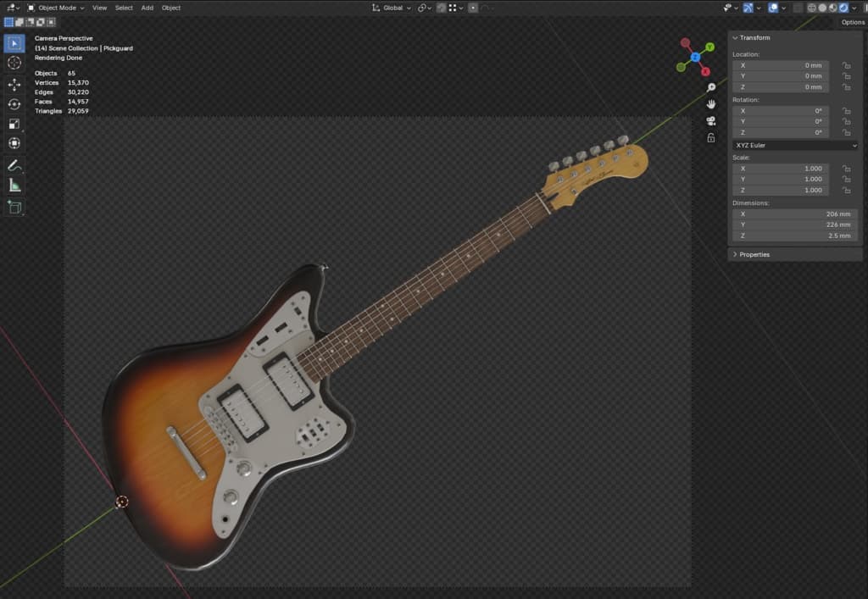Set selection mode to extend selection
The image size is (868, 599).
(19, 22)
